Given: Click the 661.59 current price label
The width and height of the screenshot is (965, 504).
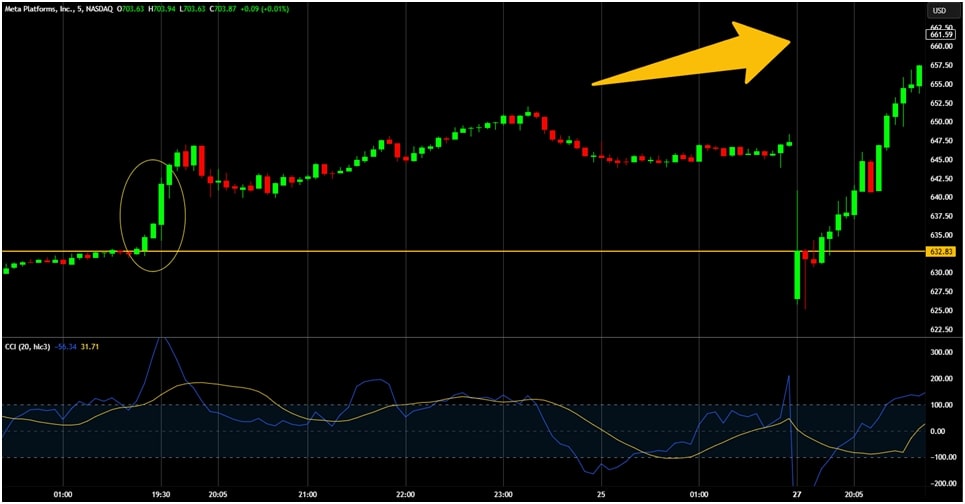Looking at the screenshot, I should tap(939, 35).
